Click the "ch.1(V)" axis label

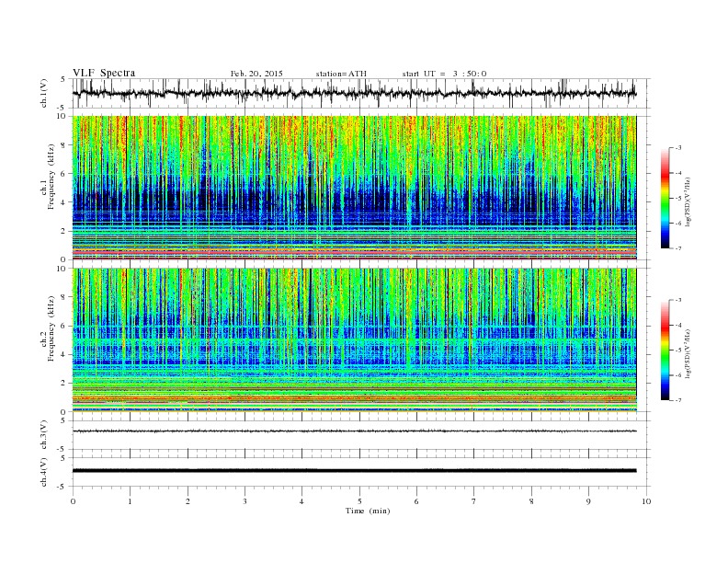44,93
